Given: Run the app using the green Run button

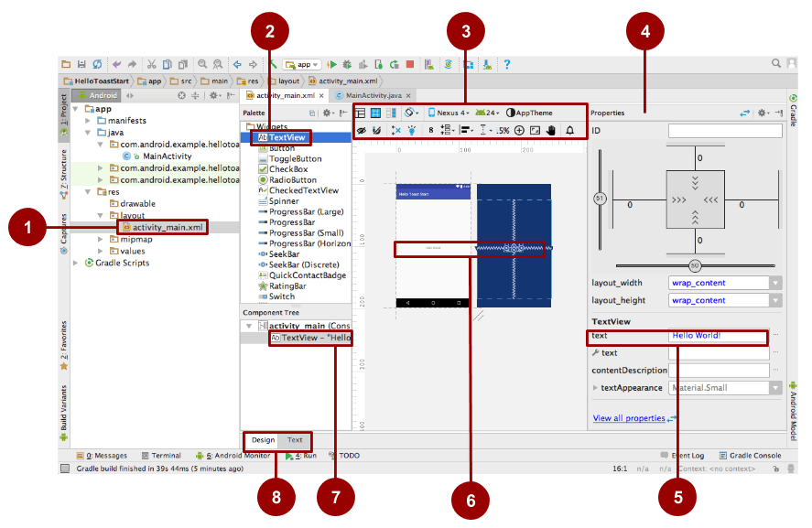Looking at the screenshot, I should 333,64.
